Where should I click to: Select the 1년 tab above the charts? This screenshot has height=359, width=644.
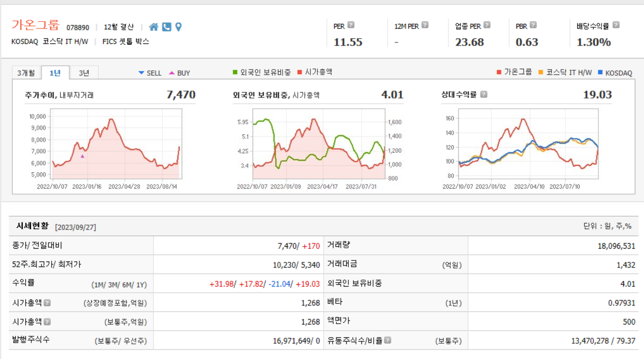tap(56, 72)
